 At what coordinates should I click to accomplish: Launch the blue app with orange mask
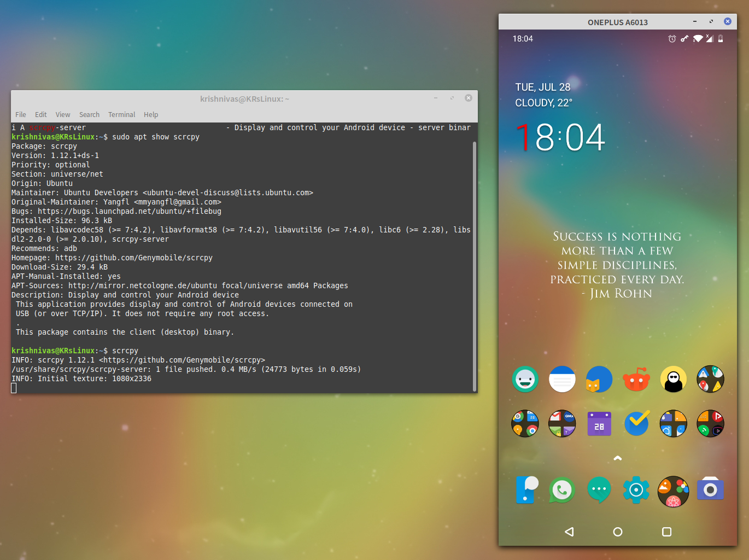tap(599, 379)
